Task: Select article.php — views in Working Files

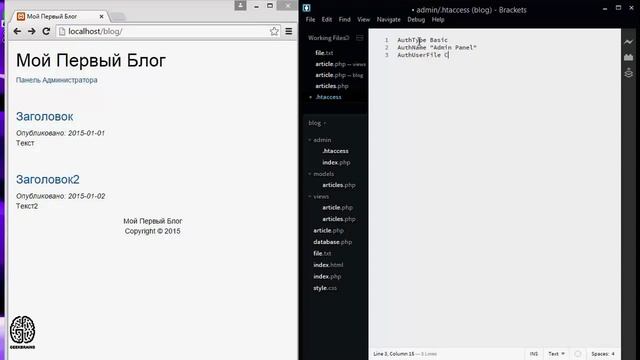Action: click(340, 64)
